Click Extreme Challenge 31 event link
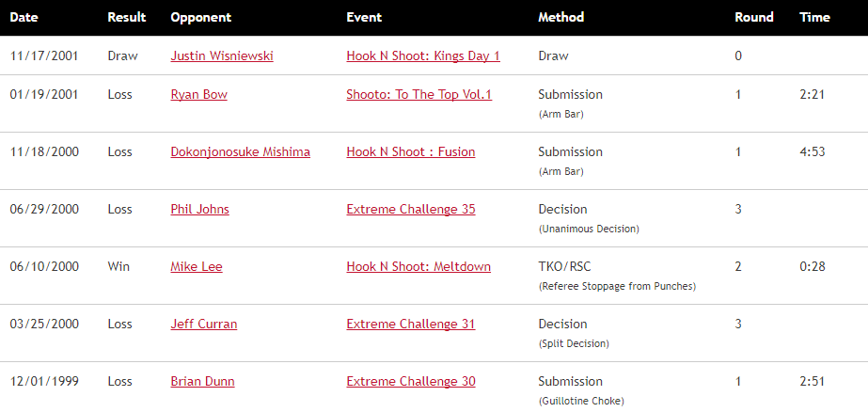Viewport: 868px width, 412px height. coord(410,324)
